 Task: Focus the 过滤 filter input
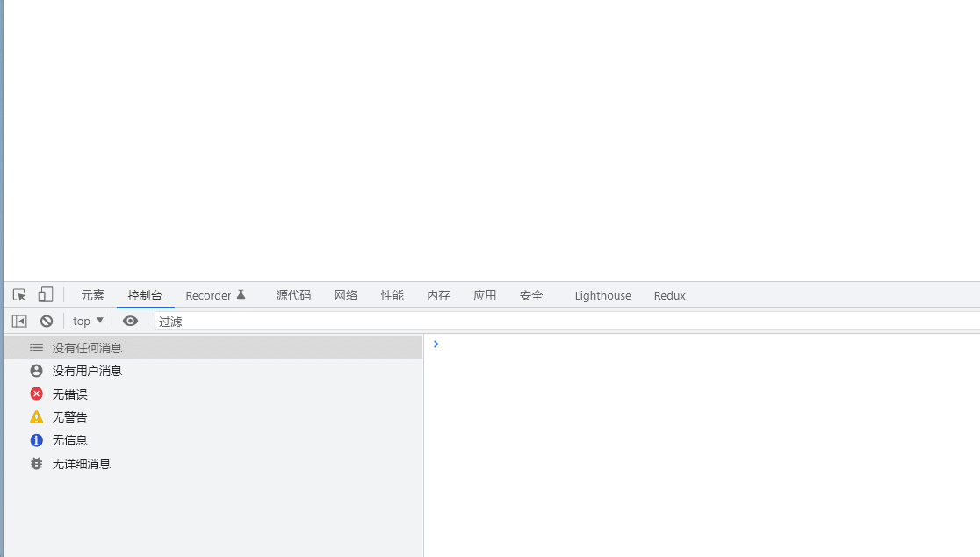567,322
